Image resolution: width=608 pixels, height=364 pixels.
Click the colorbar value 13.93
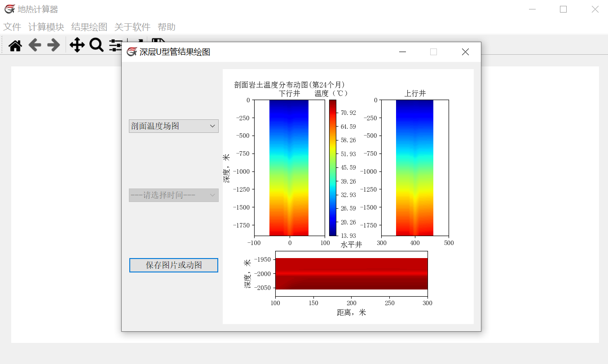coord(348,236)
